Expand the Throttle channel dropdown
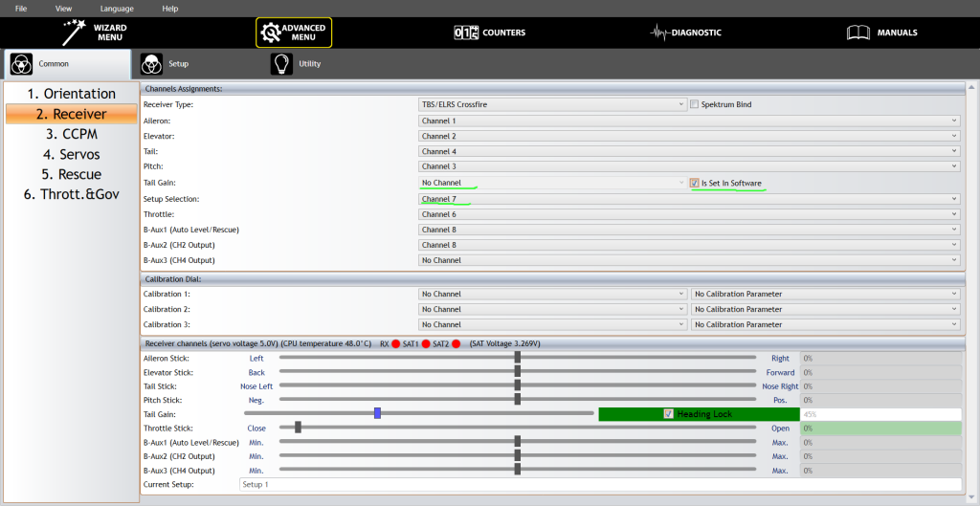Screen dimensions: 980x506 pos(689,214)
